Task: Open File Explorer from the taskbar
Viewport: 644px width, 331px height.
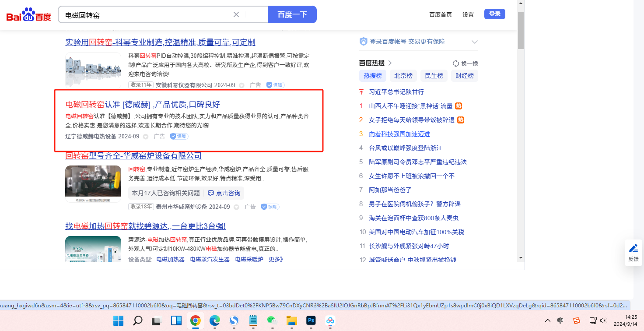Action: click(291, 321)
